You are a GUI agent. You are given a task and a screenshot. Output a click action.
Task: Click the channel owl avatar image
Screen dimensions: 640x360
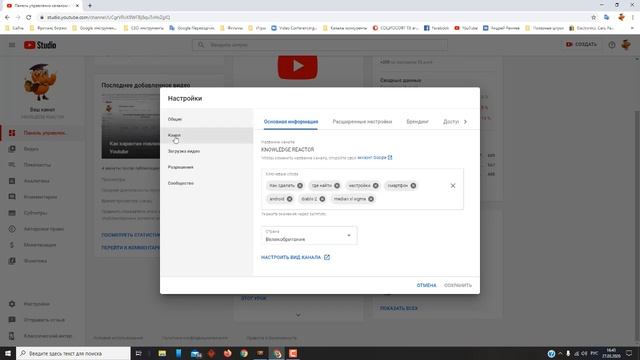click(x=40, y=82)
